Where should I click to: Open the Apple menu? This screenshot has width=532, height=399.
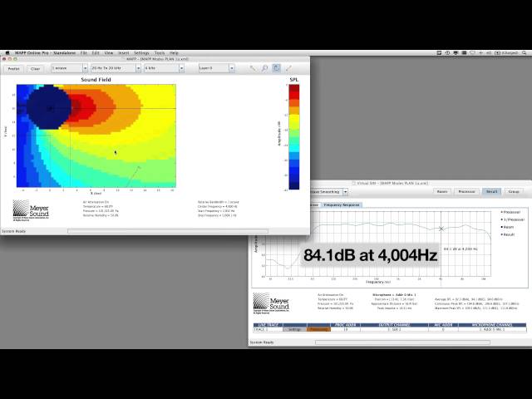pyautogui.click(x=7, y=53)
